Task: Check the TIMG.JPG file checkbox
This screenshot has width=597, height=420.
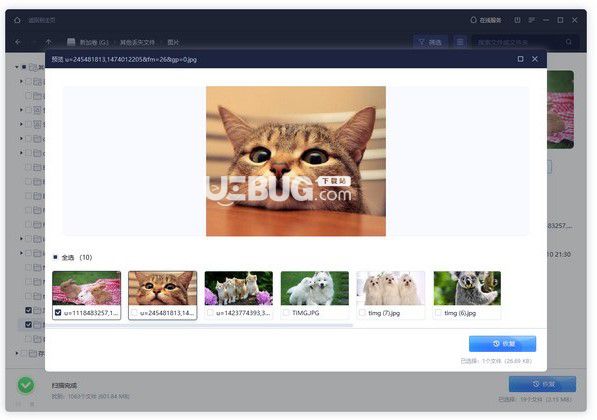Action: 286,313
